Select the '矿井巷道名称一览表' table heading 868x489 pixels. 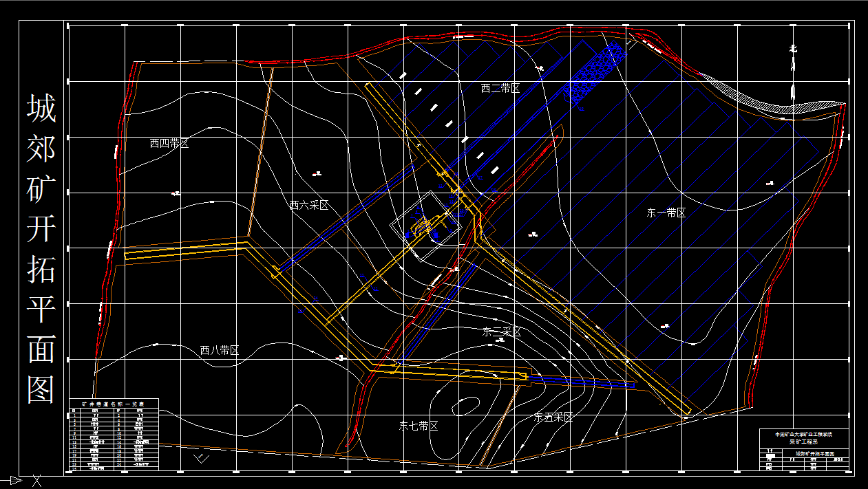114,404
